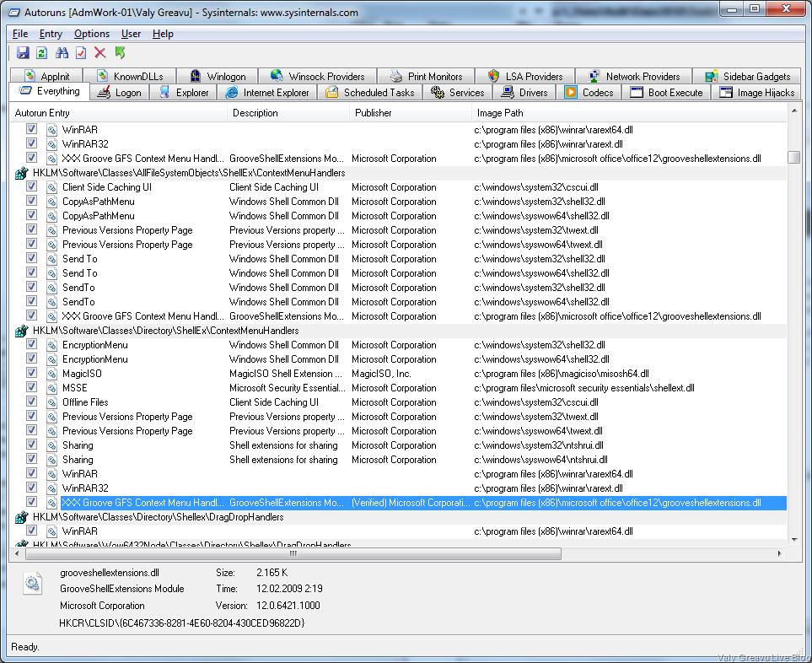Screen dimensions: 812x663
Task: Sort by the Image Path column header
Action: (500, 113)
